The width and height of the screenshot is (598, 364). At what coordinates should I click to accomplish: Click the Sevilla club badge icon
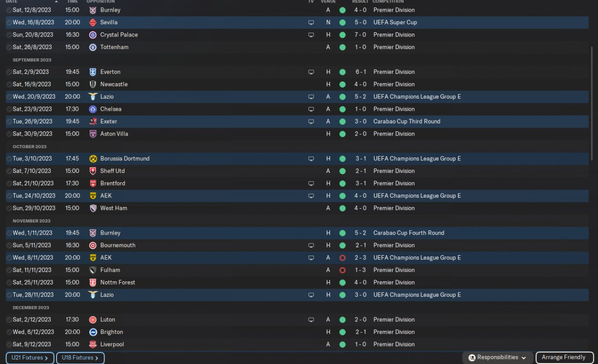pos(93,22)
